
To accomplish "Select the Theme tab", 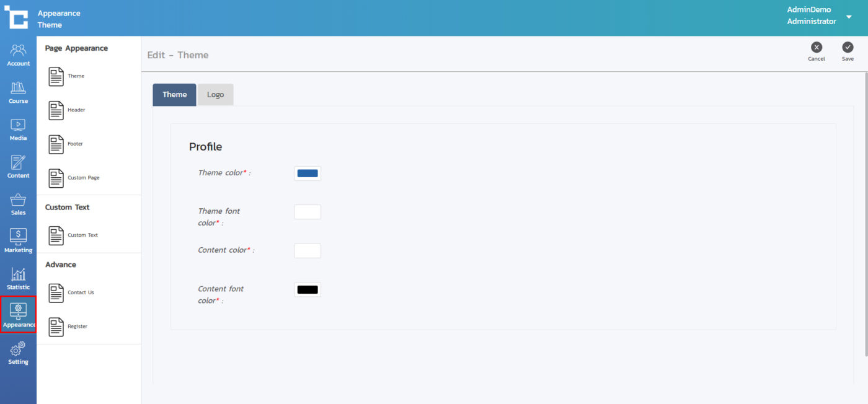I will (174, 95).
